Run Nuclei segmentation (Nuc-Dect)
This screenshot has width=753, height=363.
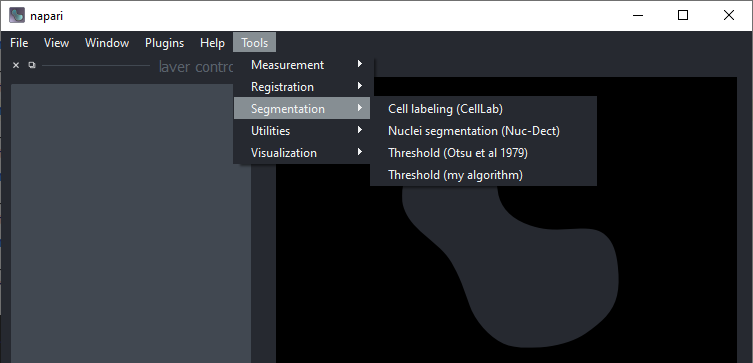click(484, 131)
